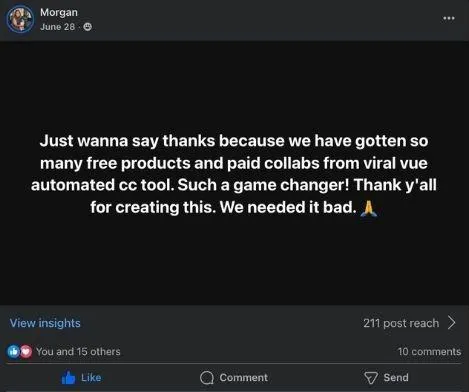
Task: Expand post reach with chevron arrow
Action: (451, 323)
